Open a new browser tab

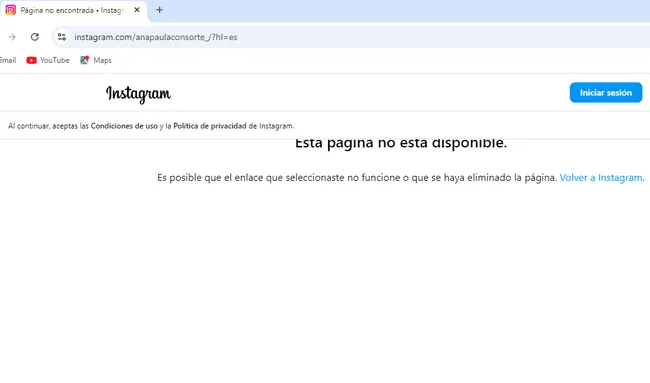click(160, 10)
